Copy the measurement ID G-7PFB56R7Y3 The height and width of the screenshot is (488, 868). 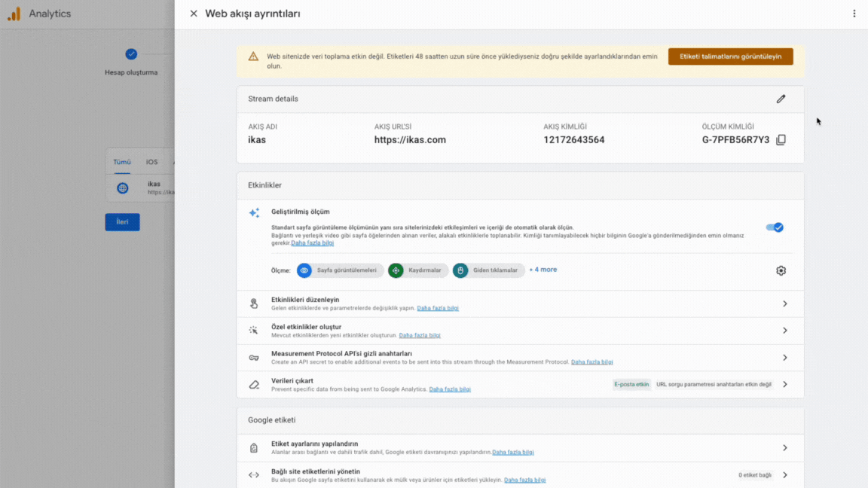pyautogui.click(x=781, y=140)
